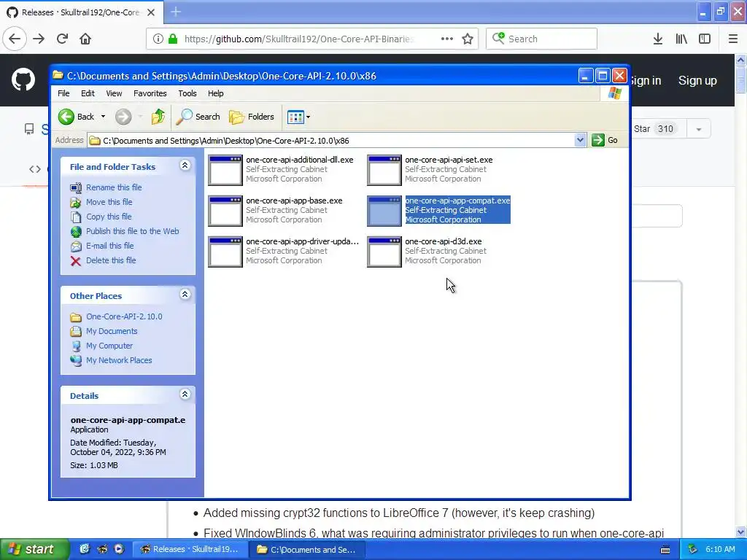Open the Help menu in Explorer
This screenshot has width=747, height=560.
coord(215,93)
